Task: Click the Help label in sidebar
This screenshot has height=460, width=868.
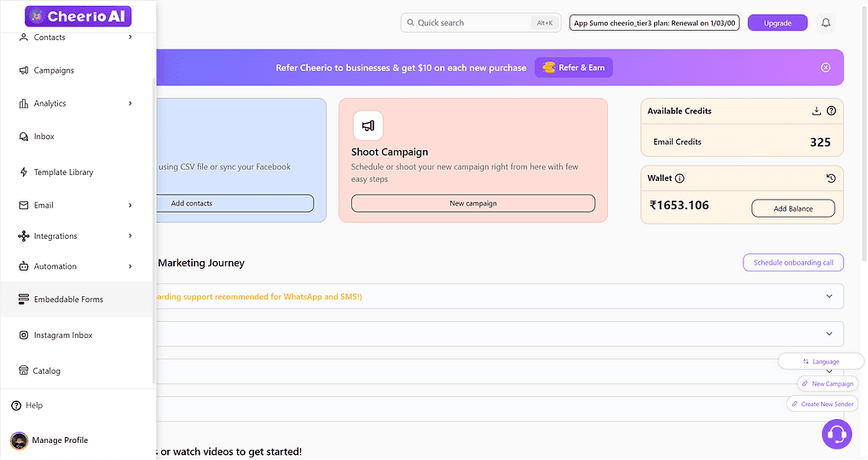Action: point(34,405)
